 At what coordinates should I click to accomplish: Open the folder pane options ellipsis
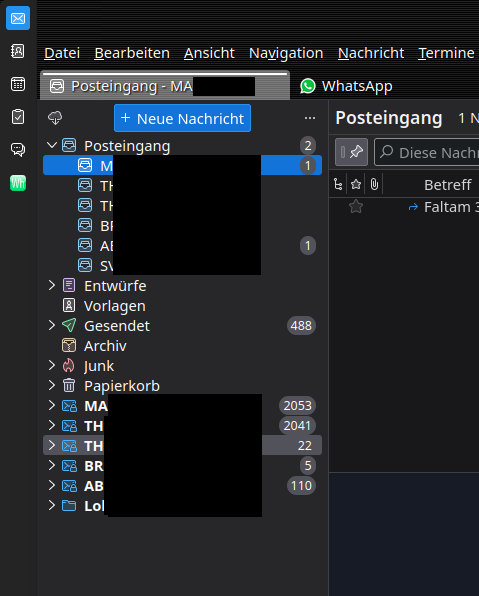point(310,118)
